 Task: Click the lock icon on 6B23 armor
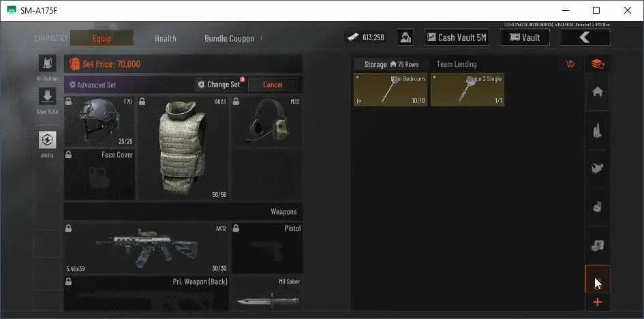tap(141, 101)
